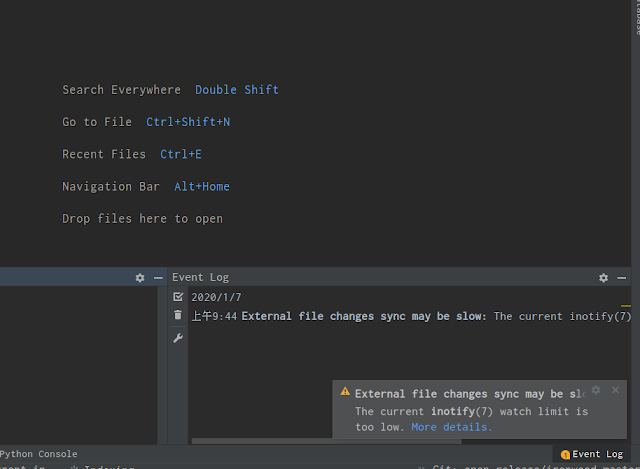Open the Git branch widget in status bar
The height and width of the screenshot is (469, 640).
click(x=530, y=466)
